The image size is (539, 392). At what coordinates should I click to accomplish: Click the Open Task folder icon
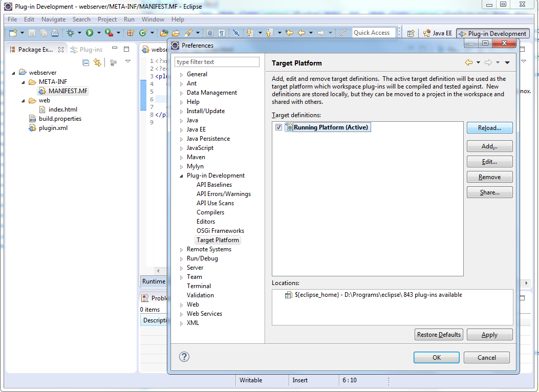176,33
